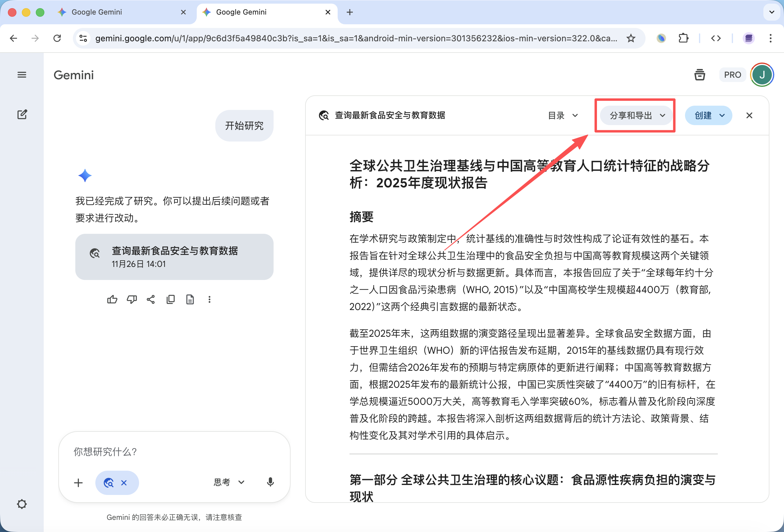The width and height of the screenshot is (784, 532).
Task: Give a thumbs up to the response
Action: point(112,299)
